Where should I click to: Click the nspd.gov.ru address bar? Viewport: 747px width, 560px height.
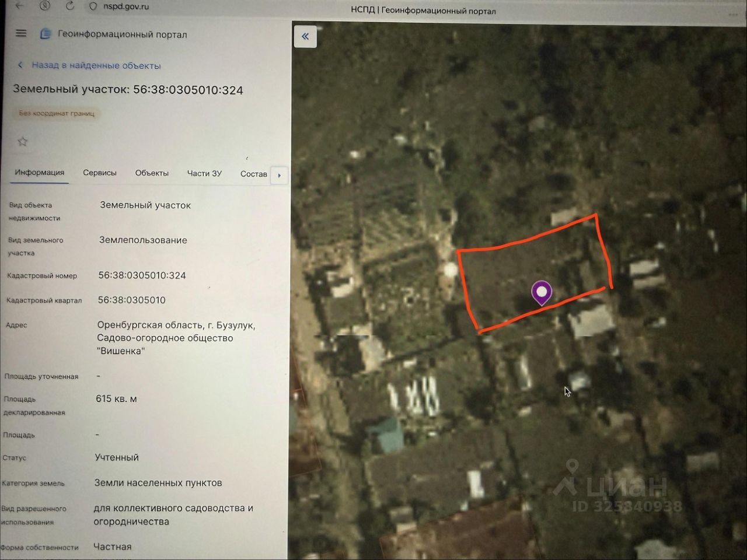pyautogui.click(x=126, y=6)
